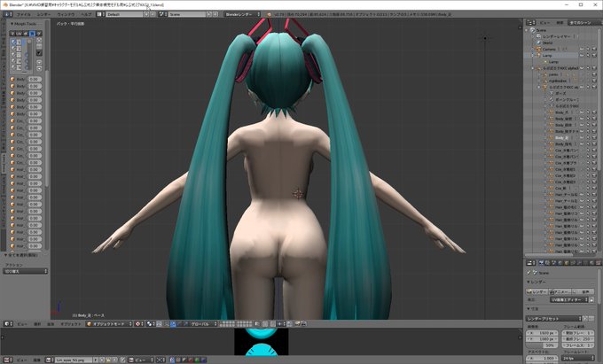Adjust the 50% resolution scale slider
Viewport: 603px width, 364px height.
click(542, 345)
